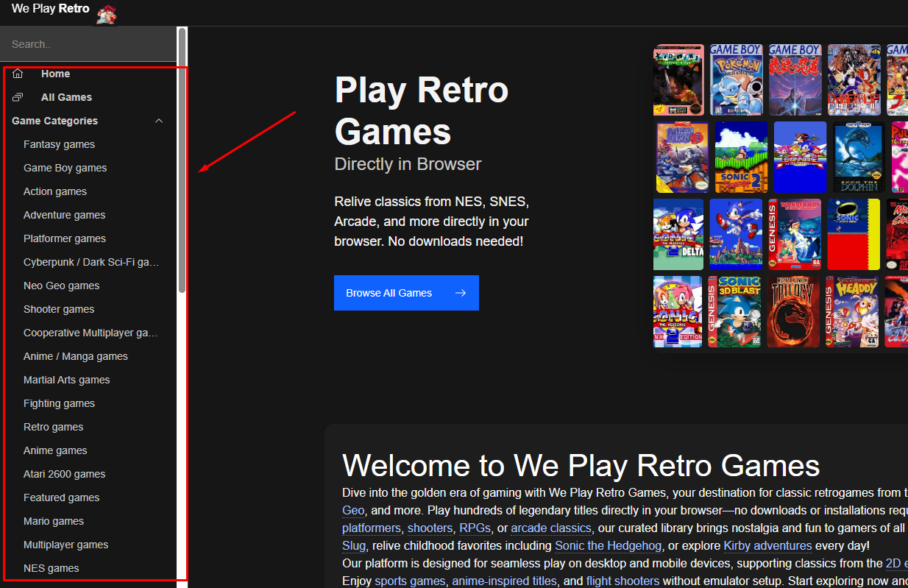
Task: Click the pixel character logo icon in the header
Action: 107,13
